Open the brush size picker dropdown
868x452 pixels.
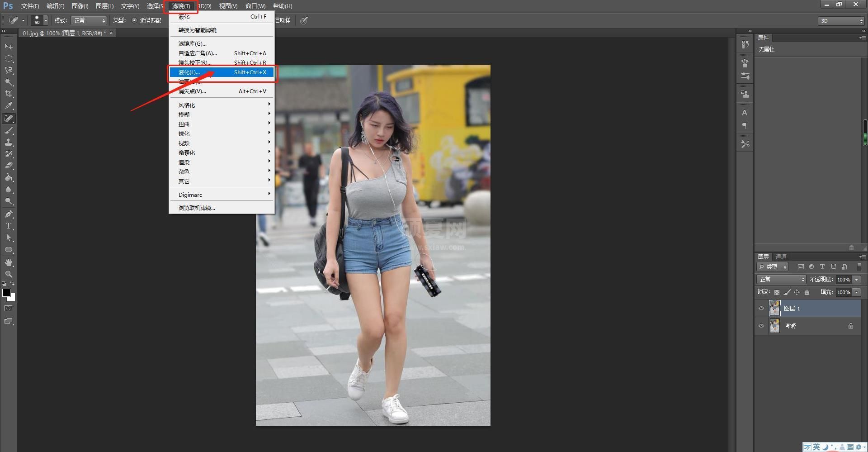click(x=46, y=20)
